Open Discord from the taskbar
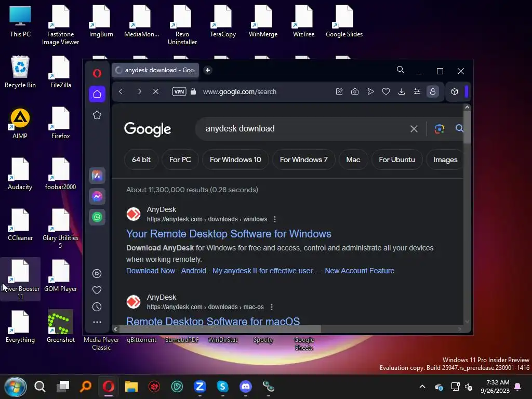Screen dimensions: 532x399 [246, 387]
